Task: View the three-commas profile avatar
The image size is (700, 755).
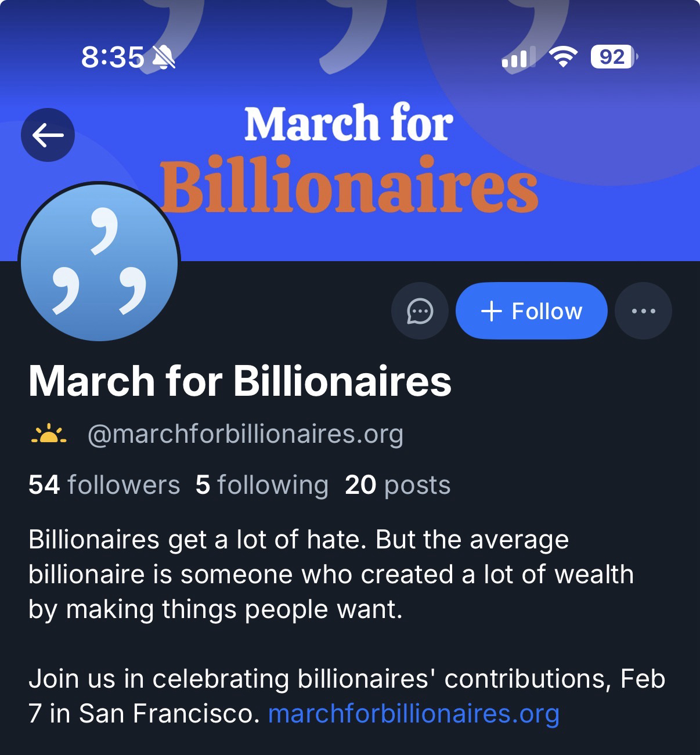Action: [99, 262]
